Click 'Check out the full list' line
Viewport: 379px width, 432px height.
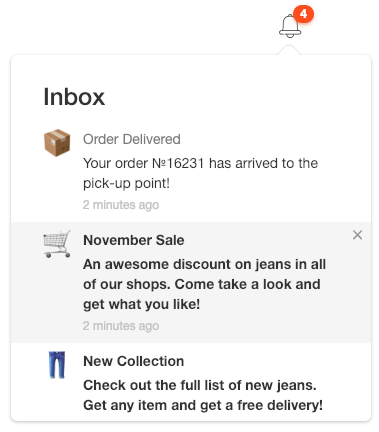[x=200, y=385]
